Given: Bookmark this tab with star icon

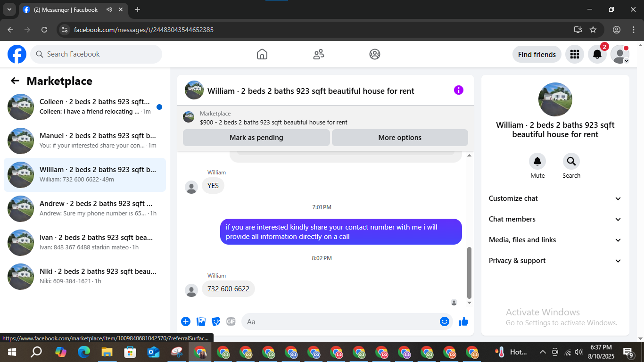Looking at the screenshot, I should pyautogui.click(x=593, y=30).
